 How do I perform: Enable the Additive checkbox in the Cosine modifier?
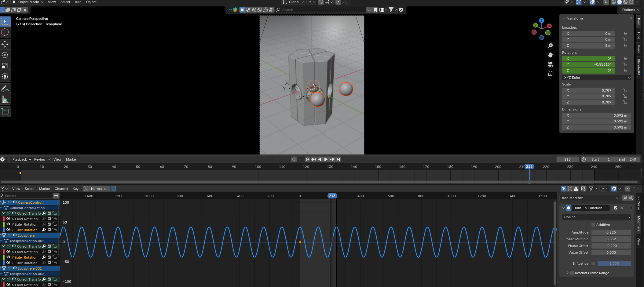pyautogui.click(x=593, y=224)
